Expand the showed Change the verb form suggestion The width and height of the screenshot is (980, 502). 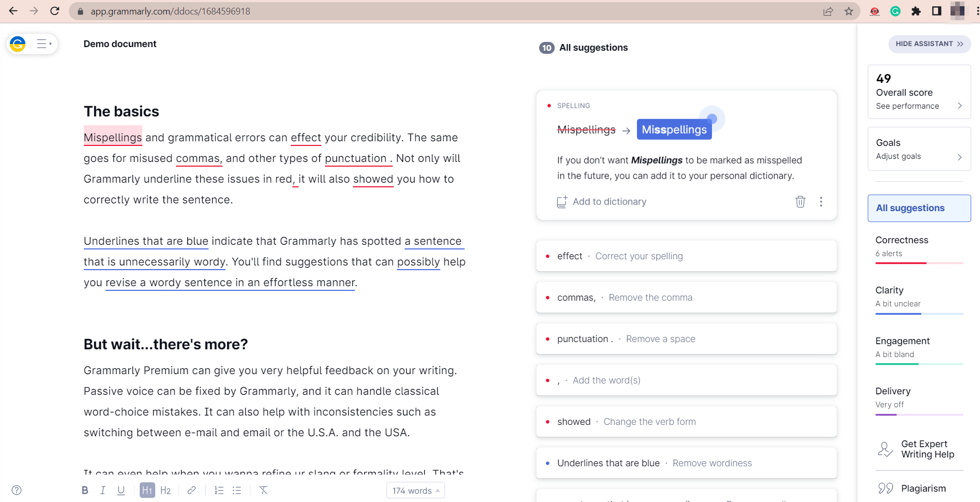click(686, 422)
